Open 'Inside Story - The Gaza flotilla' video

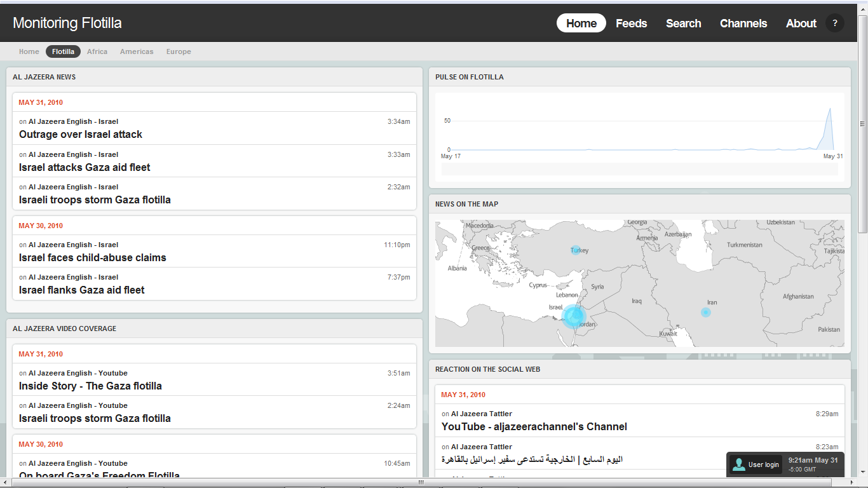pyautogui.click(x=90, y=386)
